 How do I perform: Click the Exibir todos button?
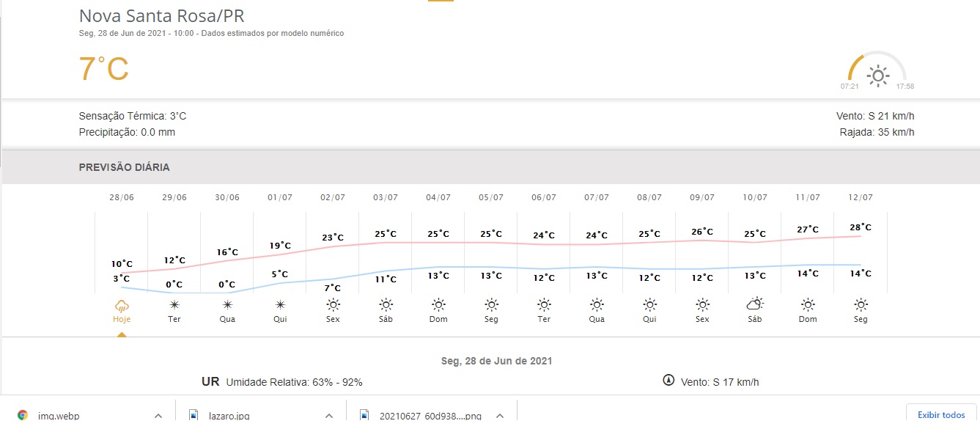(941, 415)
